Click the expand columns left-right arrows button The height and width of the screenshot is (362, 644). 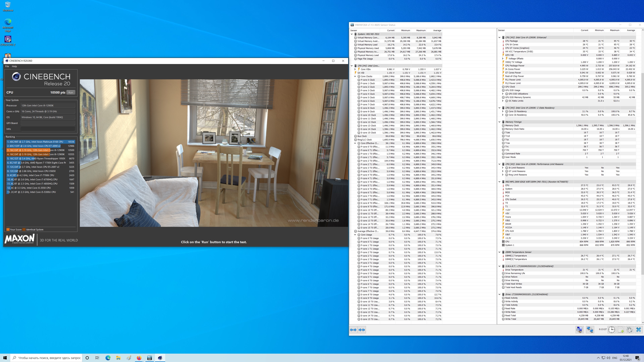pyautogui.click(x=353, y=330)
